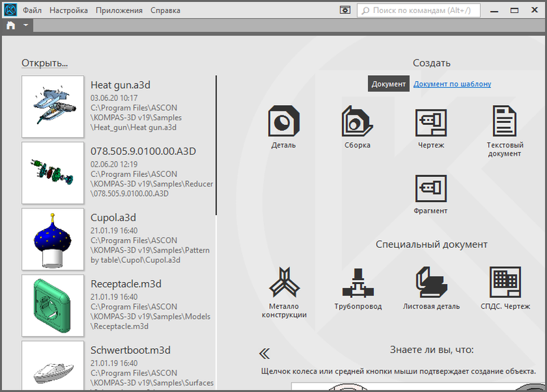The width and height of the screenshot is (547, 392).
Task: Show previous tip with double chevron
Action: pyautogui.click(x=265, y=354)
